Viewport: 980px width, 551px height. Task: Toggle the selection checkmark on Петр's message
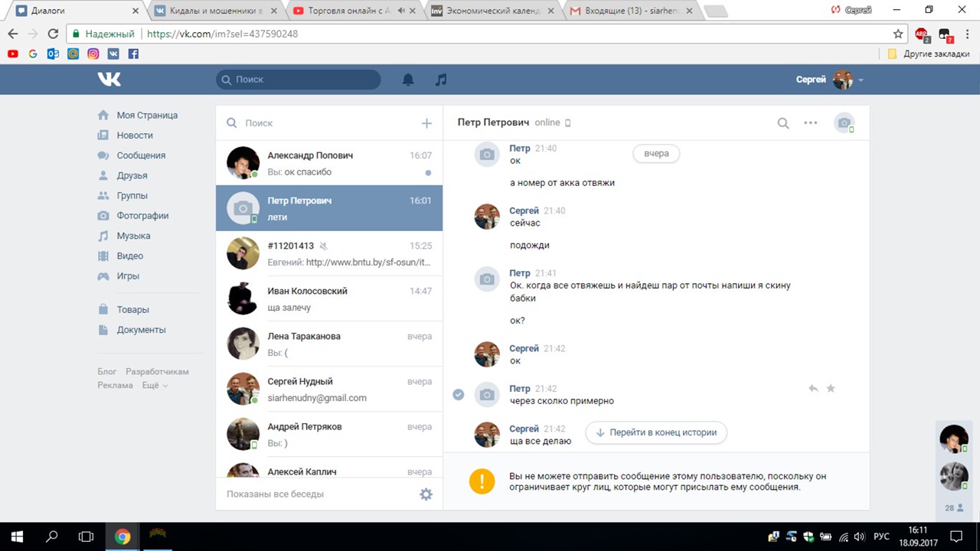coord(458,394)
